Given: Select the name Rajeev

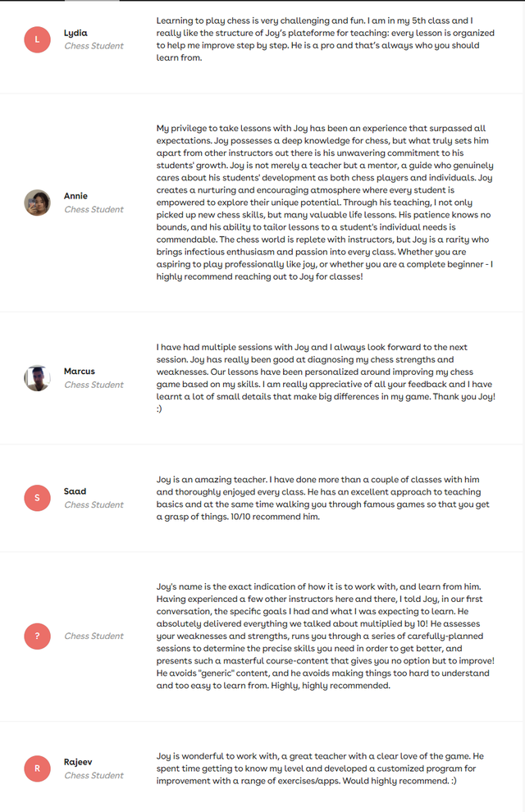Looking at the screenshot, I should click(x=78, y=762).
